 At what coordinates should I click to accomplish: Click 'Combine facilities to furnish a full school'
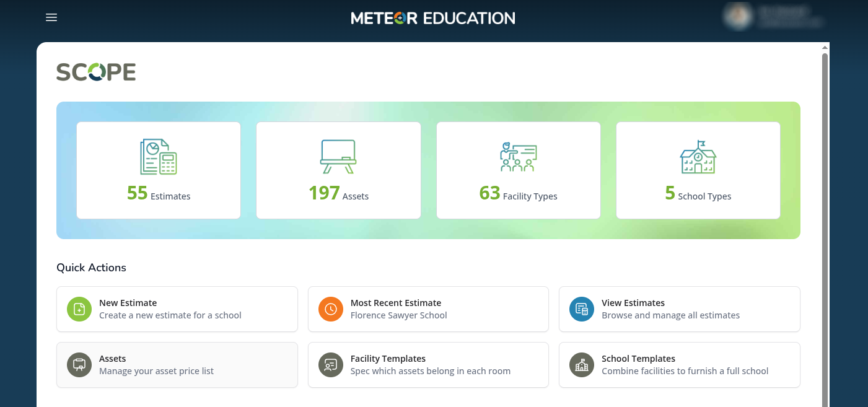685,371
